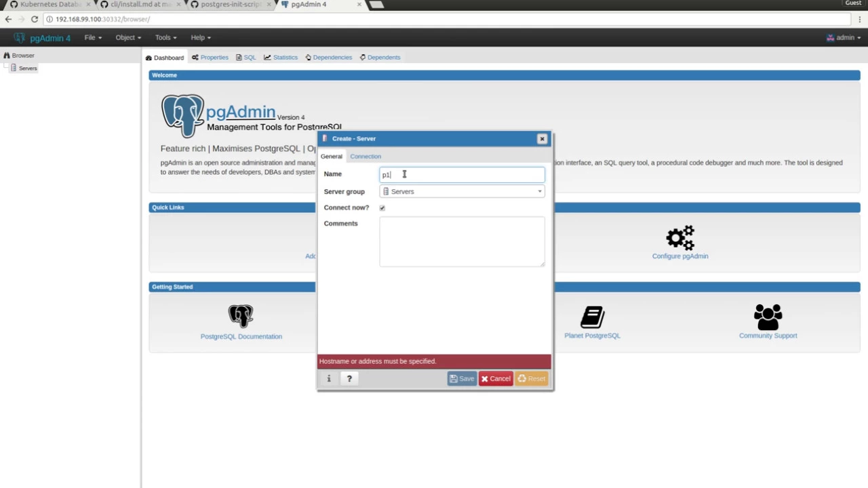Click the Welcome panel header

click(505, 75)
